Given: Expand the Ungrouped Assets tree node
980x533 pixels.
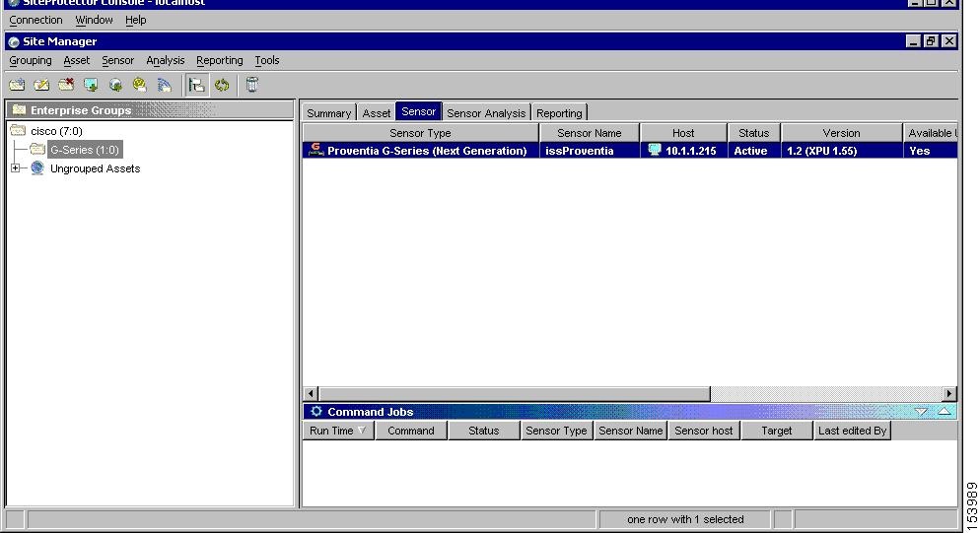Looking at the screenshot, I should 16,168.
